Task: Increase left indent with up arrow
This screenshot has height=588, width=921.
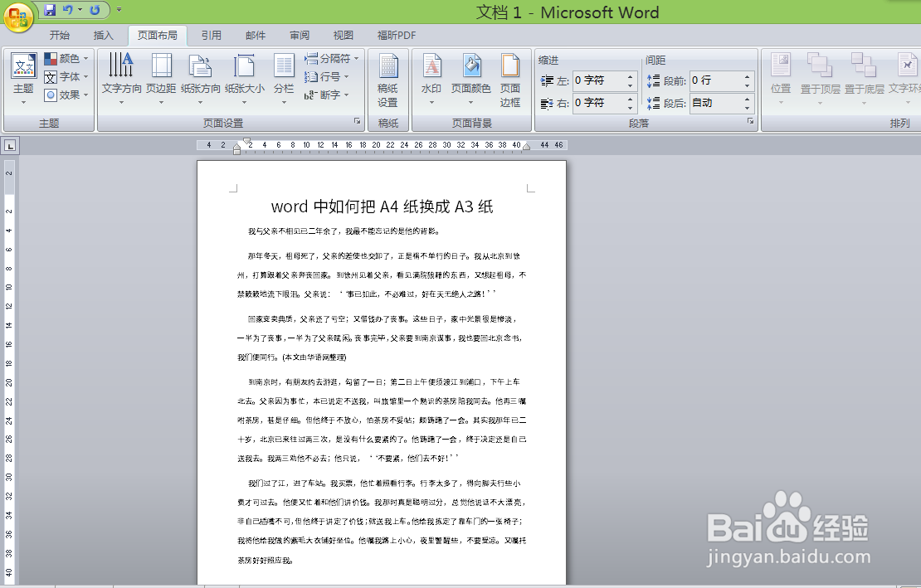Action: coord(631,75)
